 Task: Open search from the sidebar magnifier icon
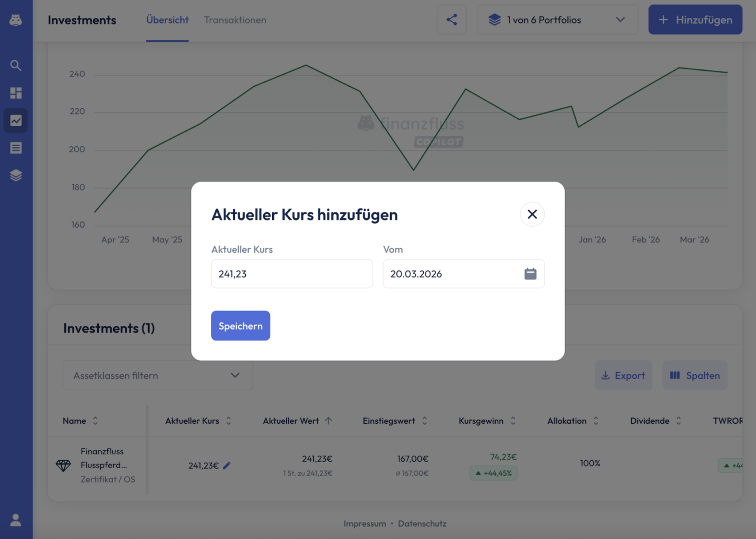pos(16,65)
